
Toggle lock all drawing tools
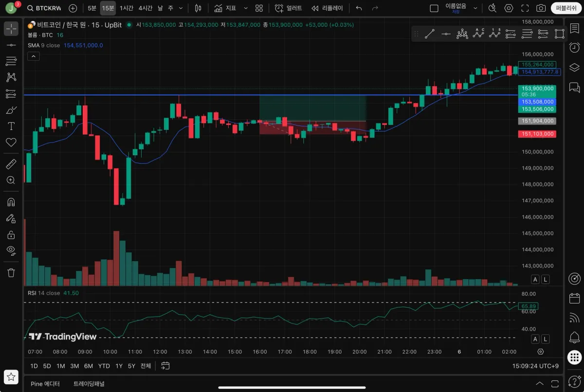[x=11, y=235]
